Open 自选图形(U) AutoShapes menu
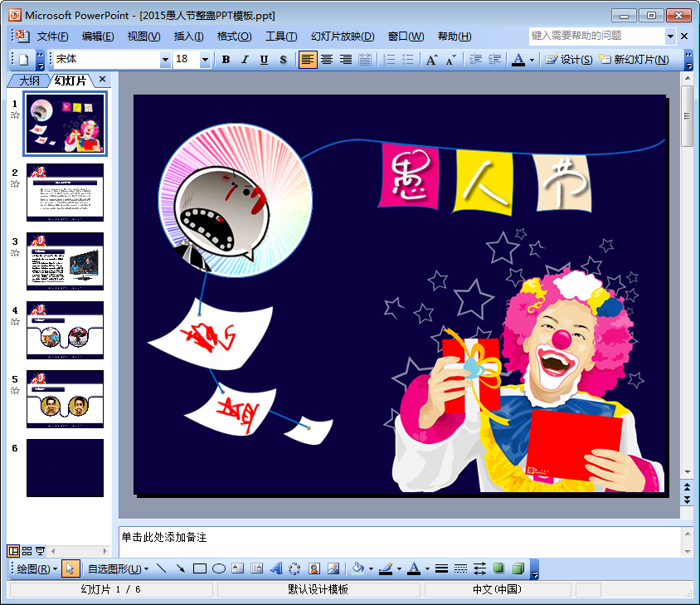The width and height of the screenshot is (700, 605). 119,568
